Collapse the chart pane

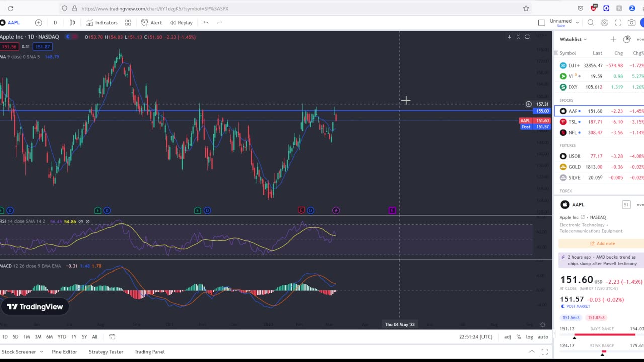518,37
